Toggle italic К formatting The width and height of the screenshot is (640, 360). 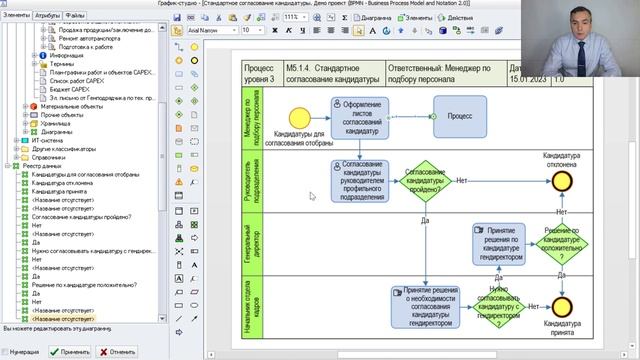click(289, 31)
